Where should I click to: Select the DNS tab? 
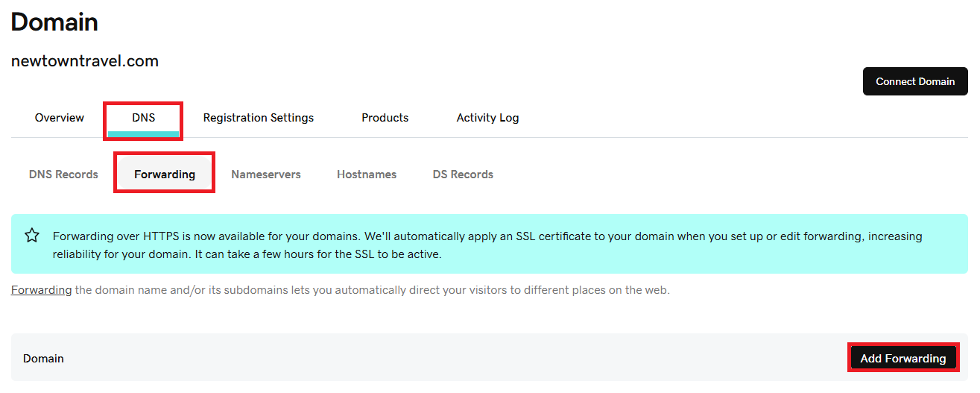tap(143, 118)
